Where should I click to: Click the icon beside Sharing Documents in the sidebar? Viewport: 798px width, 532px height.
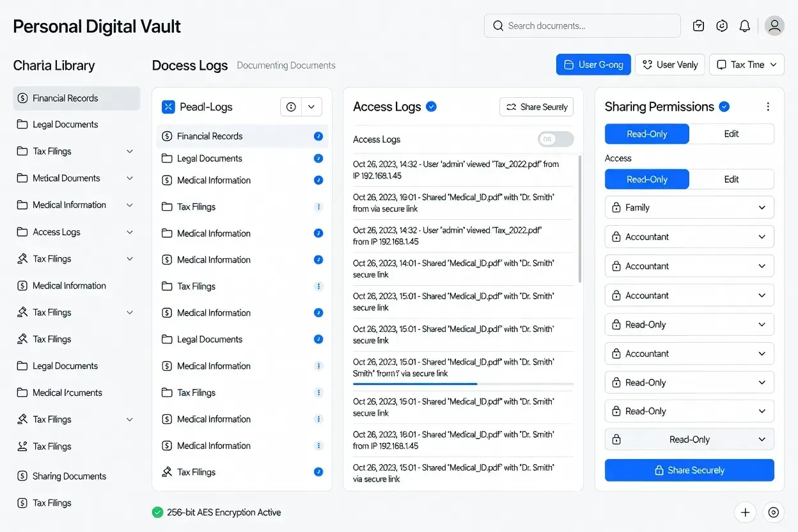coord(23,476)
